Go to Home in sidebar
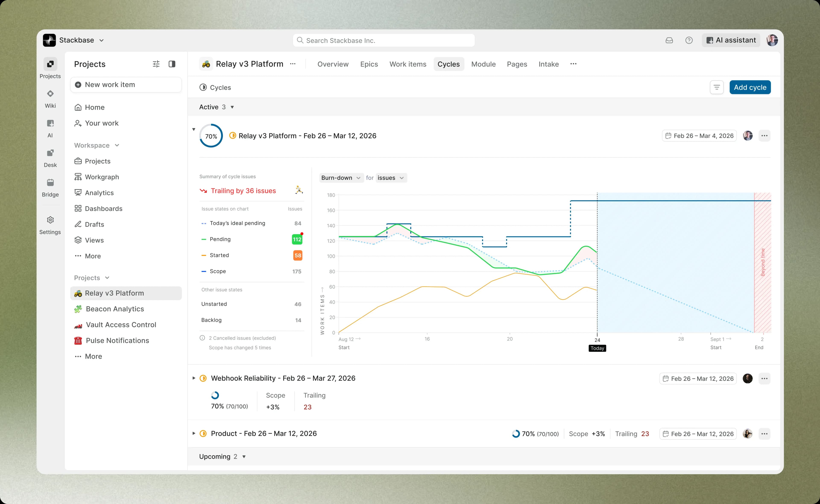The width and height of the screenshot is (820, 504). (x=126, y=107)
